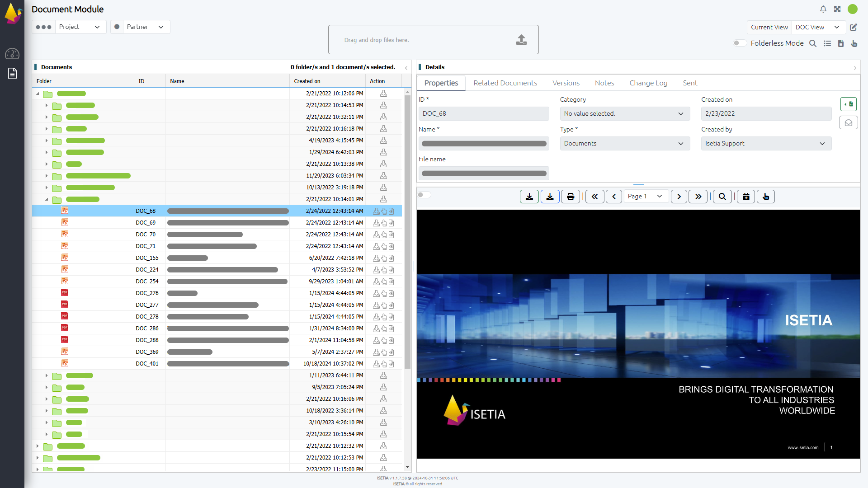Open Created by dropdown showing Isetia Support
868x488 pixels.
click(766, 143)
